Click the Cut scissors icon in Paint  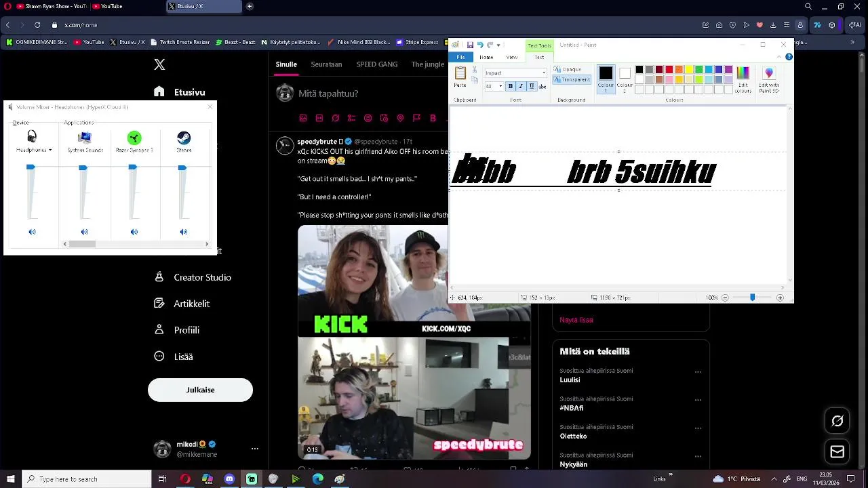pos(474,70)
